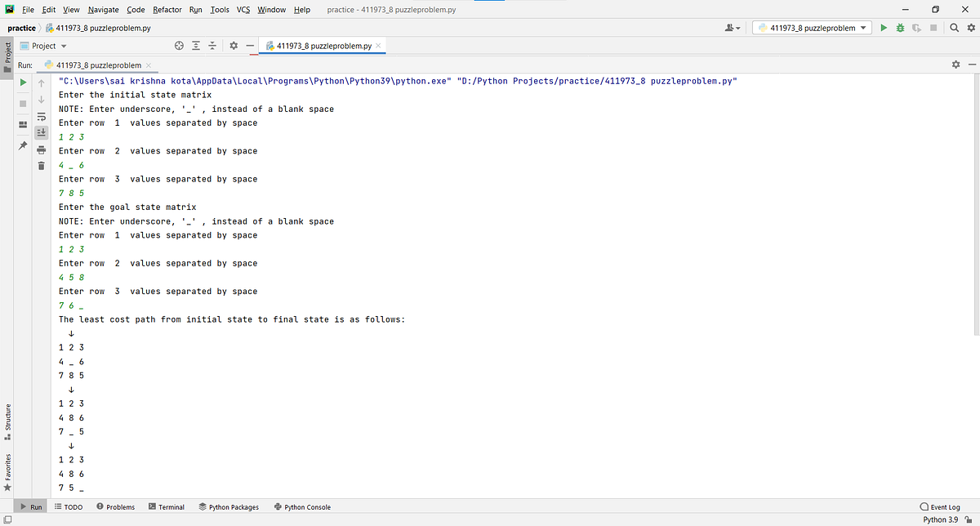Click the python.exe path link in the console
This screenshot has width=980, height=526.
point(256,82)
